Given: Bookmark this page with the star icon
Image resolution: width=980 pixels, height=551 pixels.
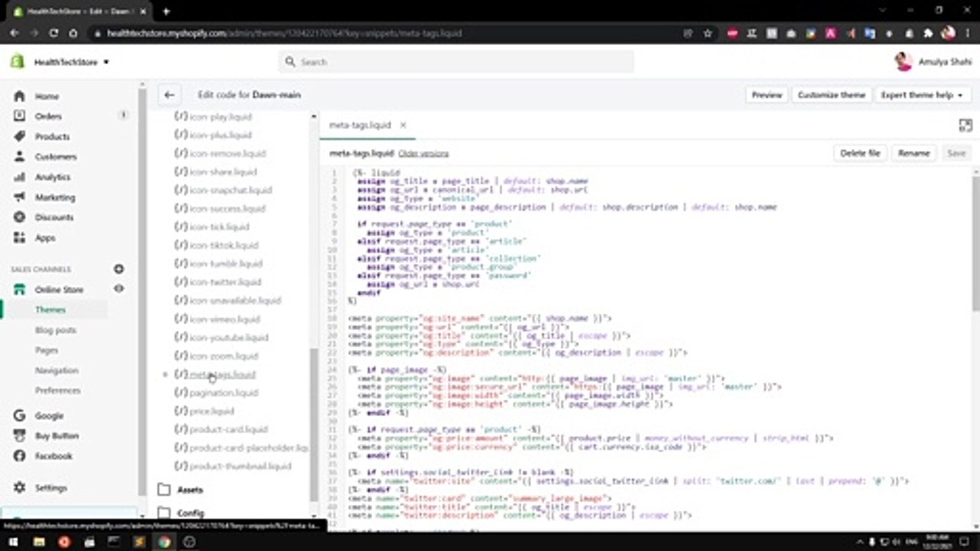Looking at the screenshot, I should pyautogui.click(x=707, y=33).
